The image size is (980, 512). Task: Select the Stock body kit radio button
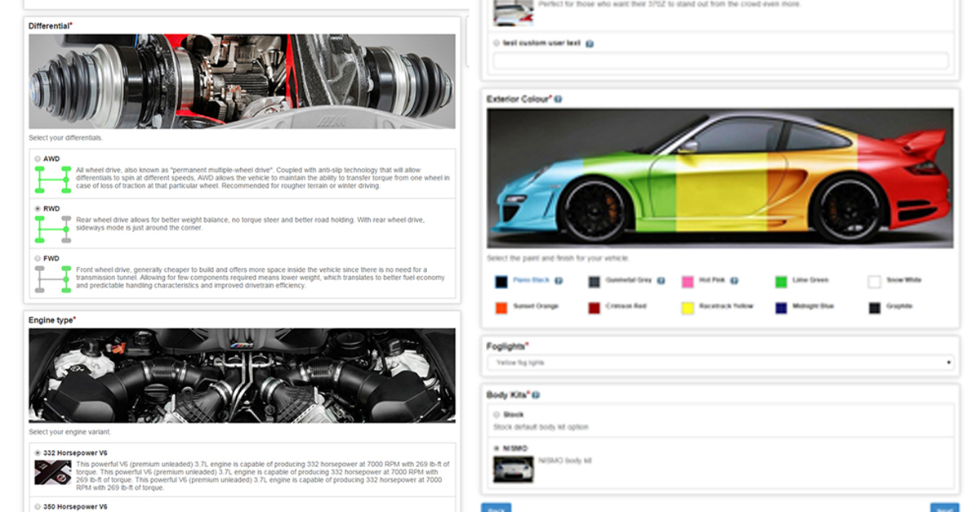coord(497,415)
